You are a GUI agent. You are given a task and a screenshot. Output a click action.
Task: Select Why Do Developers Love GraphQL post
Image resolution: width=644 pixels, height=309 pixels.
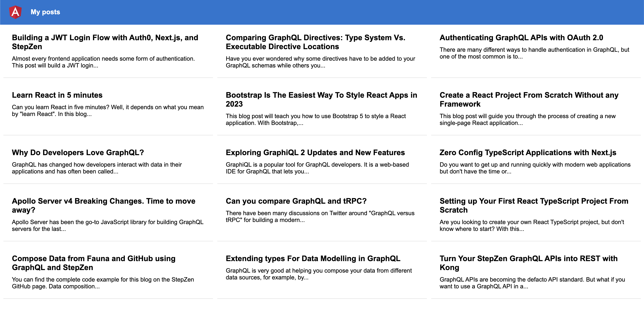click(78, 152)
